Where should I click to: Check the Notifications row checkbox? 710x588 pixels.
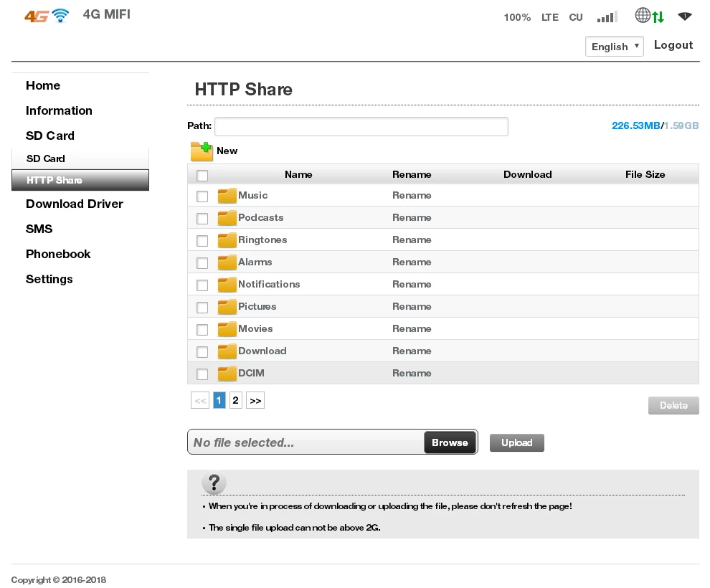[x=202, y=285]
